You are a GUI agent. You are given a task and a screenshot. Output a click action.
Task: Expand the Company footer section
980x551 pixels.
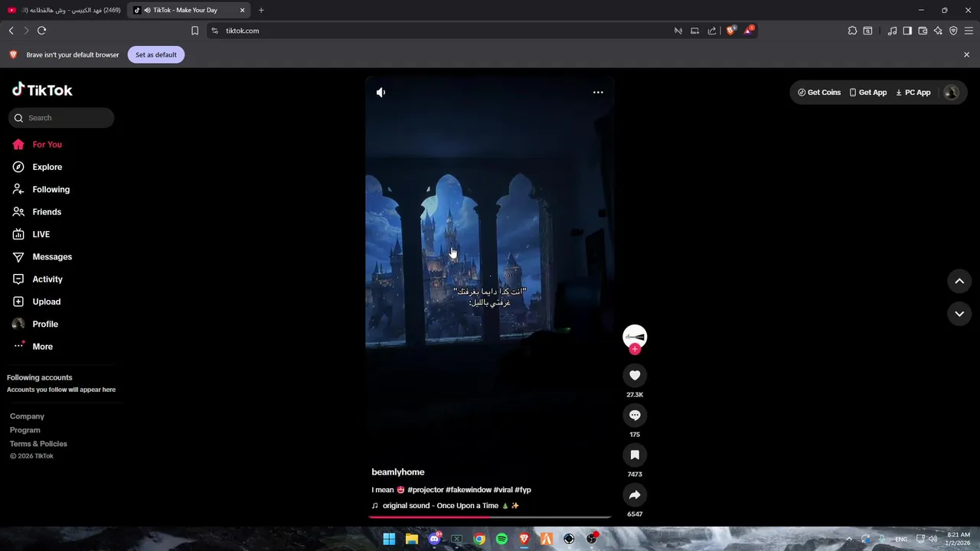pyautogui.click(x=27, y=416)
